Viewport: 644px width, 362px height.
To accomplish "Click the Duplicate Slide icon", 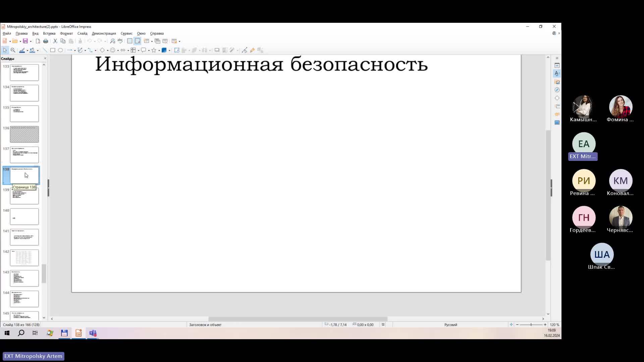I will pyautogui.click(x=157, y=41).
